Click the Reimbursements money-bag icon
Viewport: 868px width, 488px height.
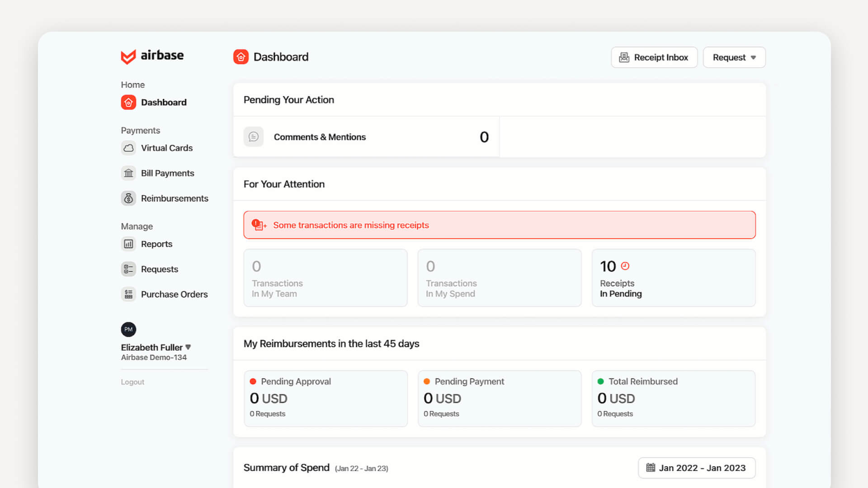(x=128, y=198)
